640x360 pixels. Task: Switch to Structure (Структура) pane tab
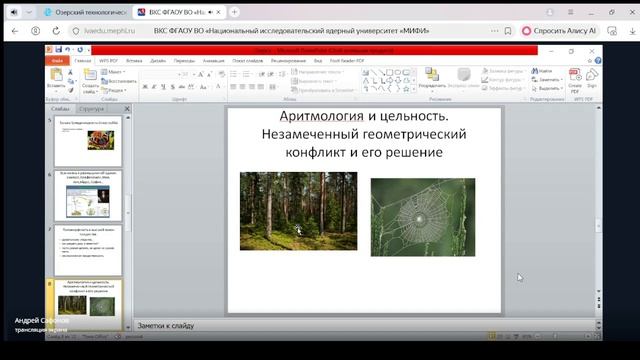pos(91,109)
